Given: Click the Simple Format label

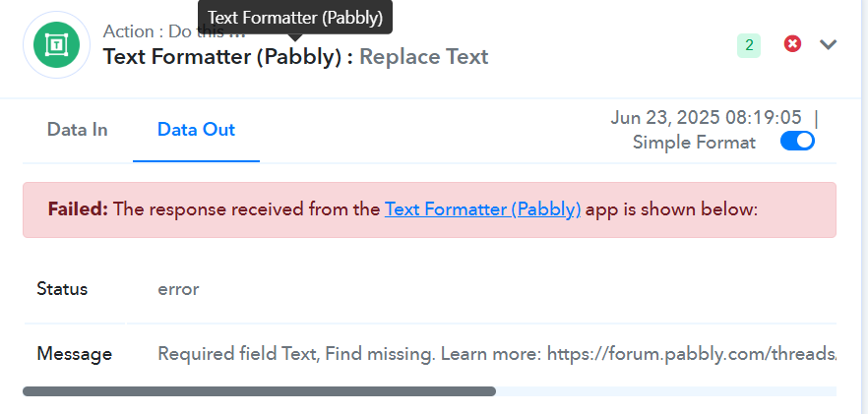Looking at the screenshot, I should coord(694,143).
